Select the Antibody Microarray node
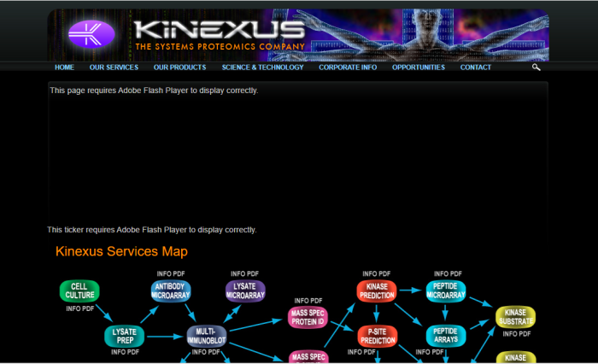Screen dimensions: 598x364 click(171, 291)
